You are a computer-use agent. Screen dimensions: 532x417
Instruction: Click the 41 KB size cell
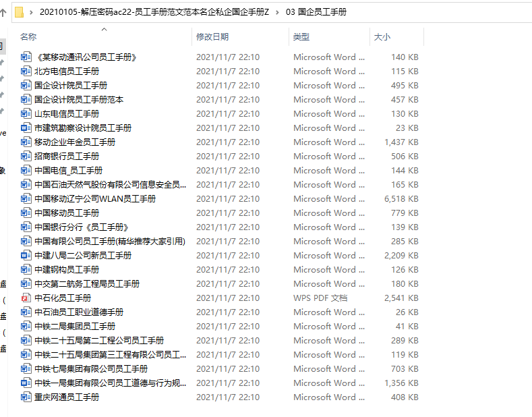coord(407,326)
